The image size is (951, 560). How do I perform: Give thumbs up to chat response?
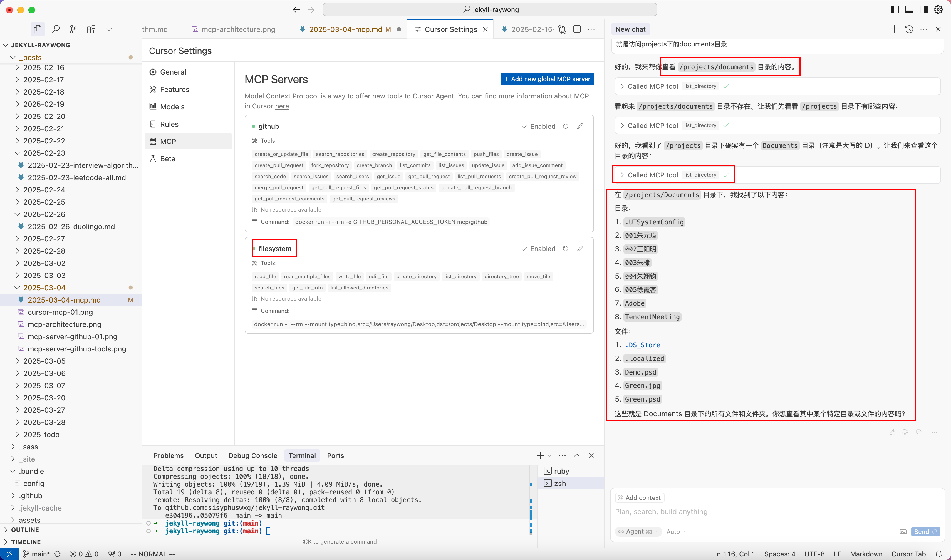pyautogui.click(x=893, y=432)
